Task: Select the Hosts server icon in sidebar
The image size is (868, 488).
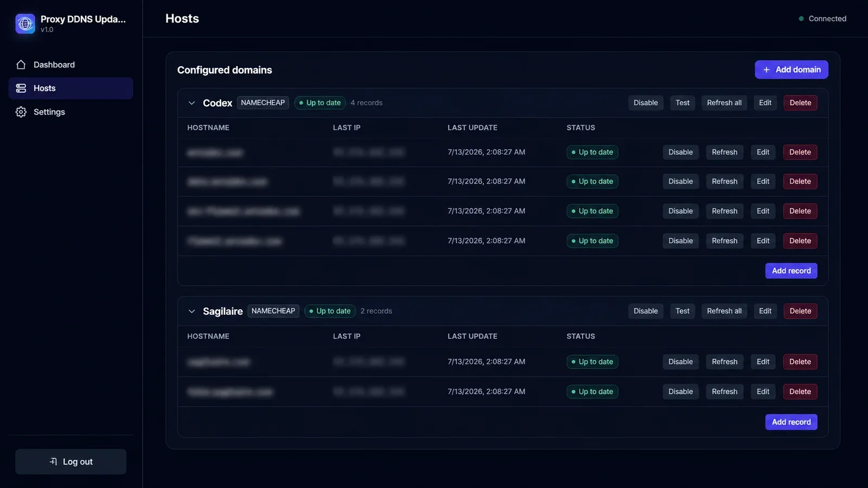Action: [21, 88]
